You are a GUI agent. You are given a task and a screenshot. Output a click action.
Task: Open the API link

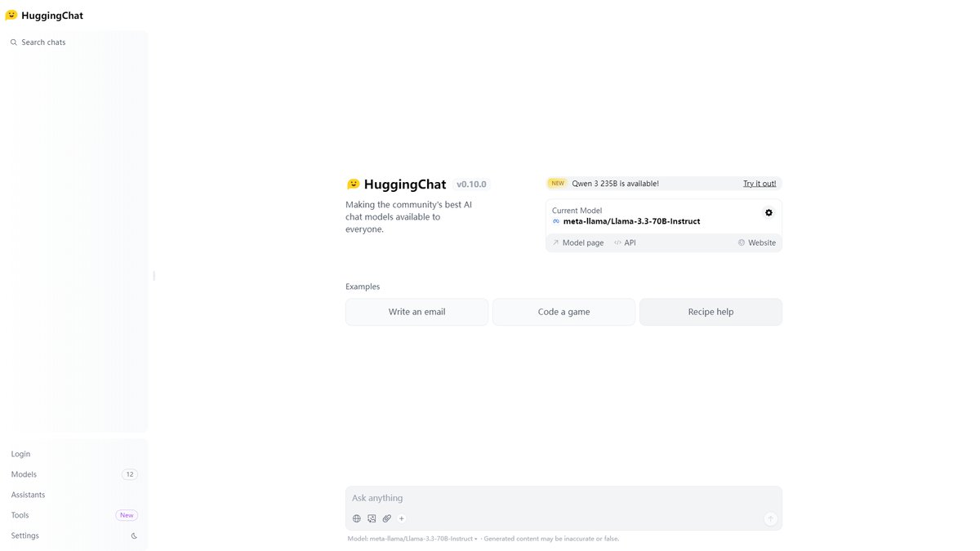(625, 242)
